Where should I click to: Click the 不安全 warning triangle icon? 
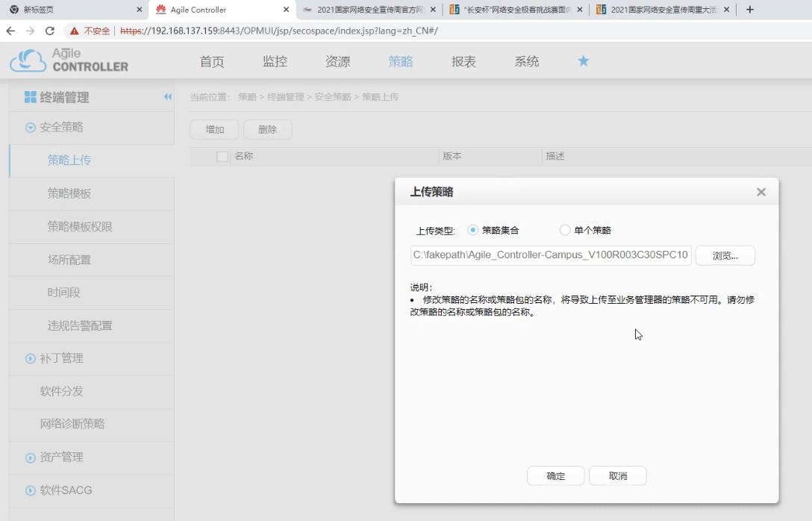pos(75,31)
